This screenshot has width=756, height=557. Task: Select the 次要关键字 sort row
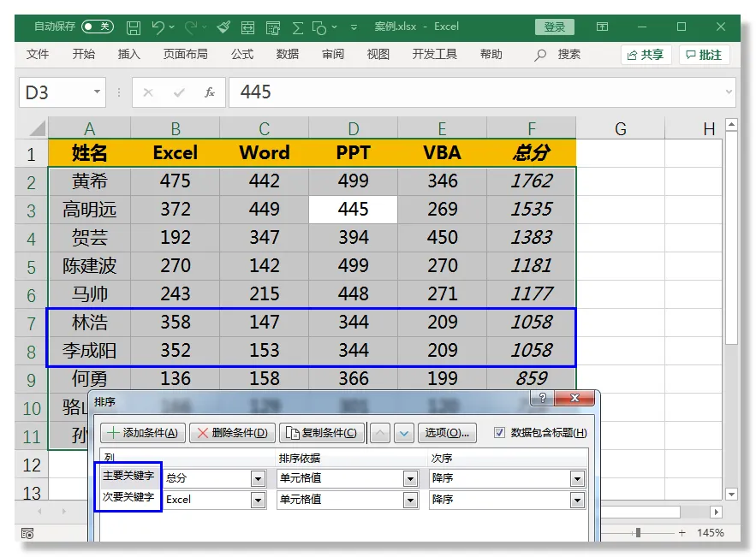click(128, 497)
